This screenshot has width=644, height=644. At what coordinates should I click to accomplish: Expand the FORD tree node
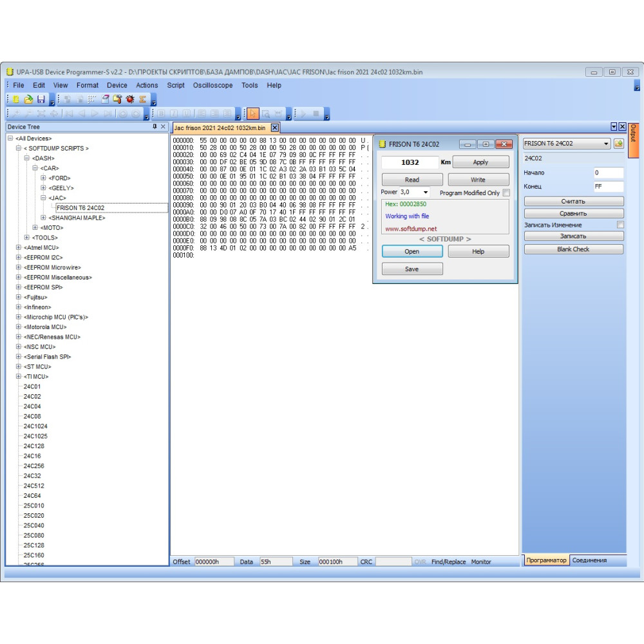[x=43, y=178]
